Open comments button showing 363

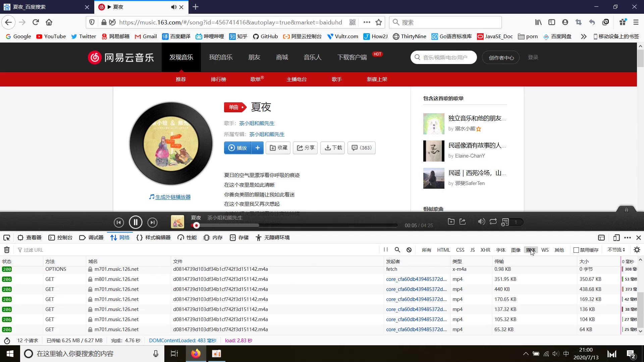tap(362, 148)
